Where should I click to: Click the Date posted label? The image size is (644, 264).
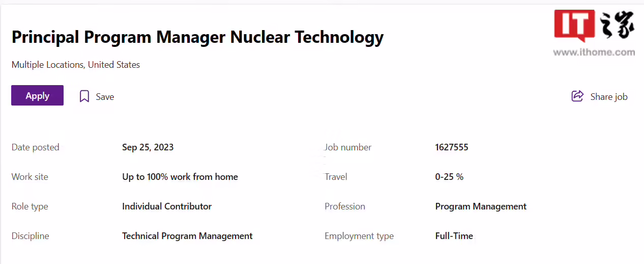tap(36, 147)
